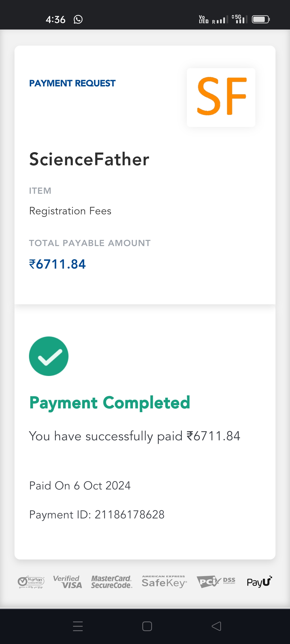Tap the Norton Secured badge
The image size is (290, 644).
[31, 582]
